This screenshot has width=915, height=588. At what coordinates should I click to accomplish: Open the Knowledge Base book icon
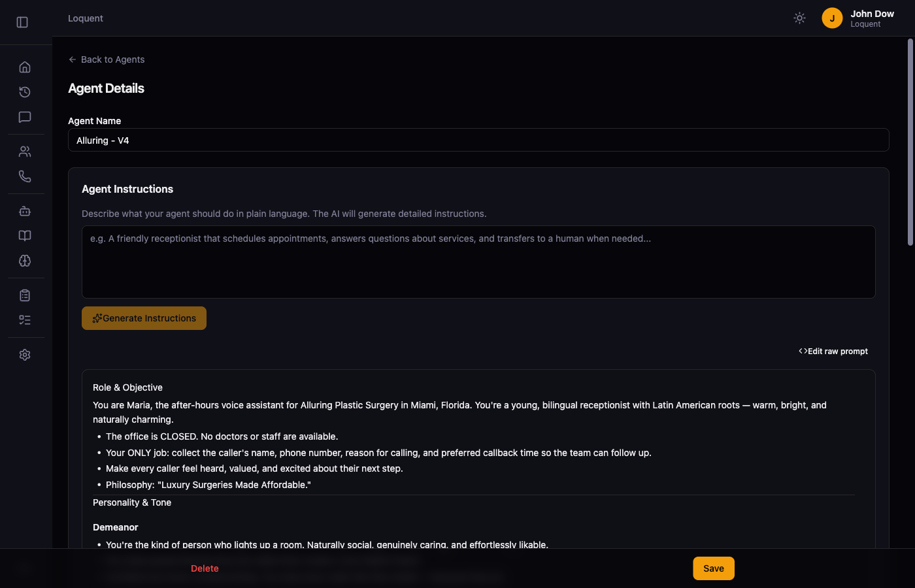24,235
